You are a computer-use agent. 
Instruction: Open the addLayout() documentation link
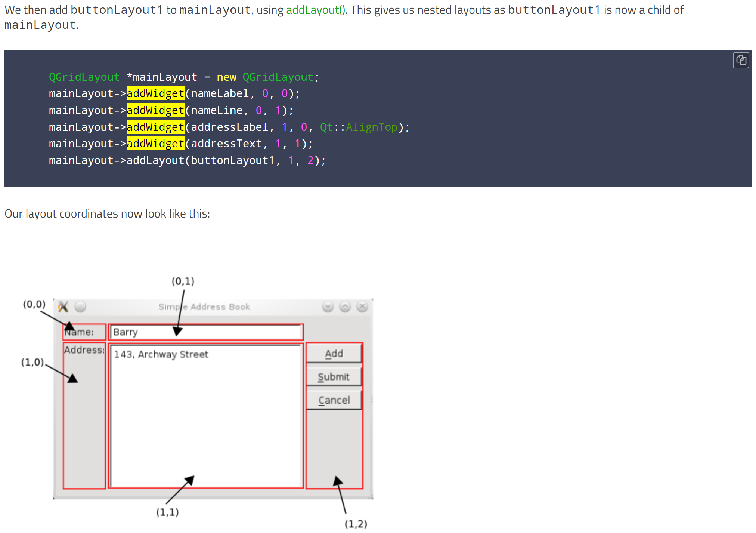pyautogui.click(x=316, y=10)
